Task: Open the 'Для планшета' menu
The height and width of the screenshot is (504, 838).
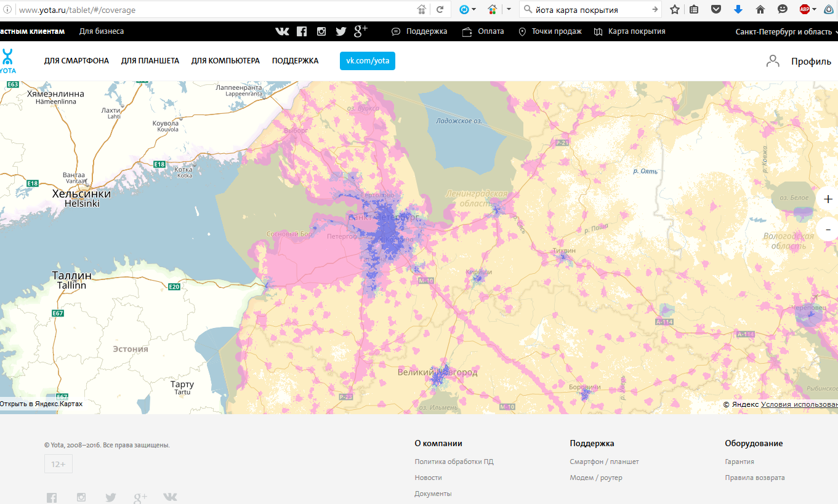Action: (x=150, y=61)
